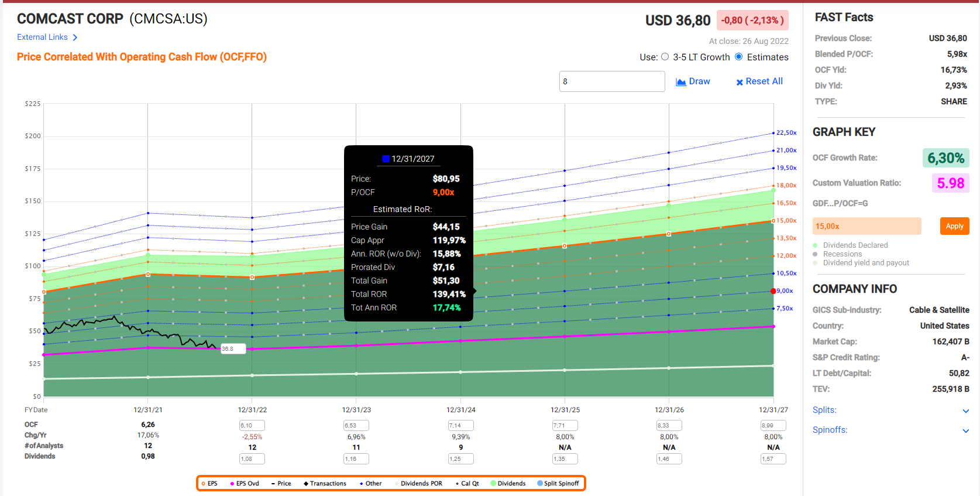The height and width of the screenshot is (496, 980).
Task: Expand the Spinoffs section
Action: [965, 431]
